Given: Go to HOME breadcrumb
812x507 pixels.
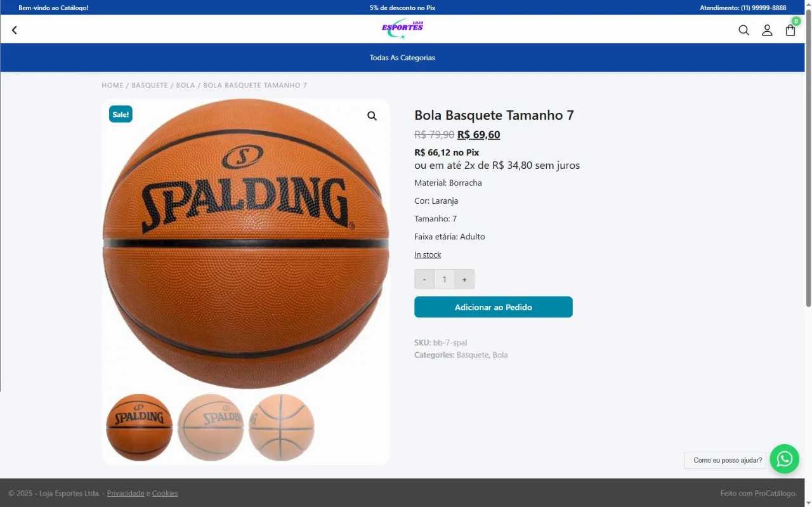Looking at the screenshot, I should (x=113, y=85).
